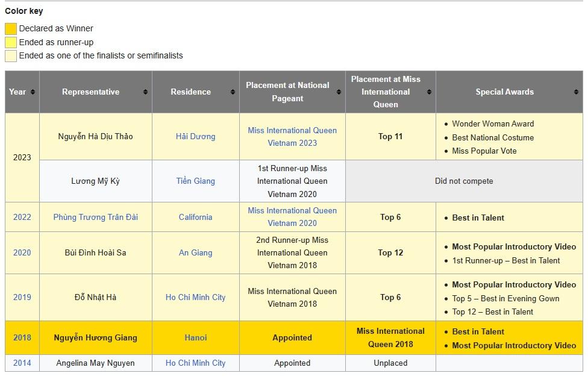Select Lương Mỹ Kỳ cell
Image resolution: width=588 pixels, height=379 pixels.
(x=96, y=181)
